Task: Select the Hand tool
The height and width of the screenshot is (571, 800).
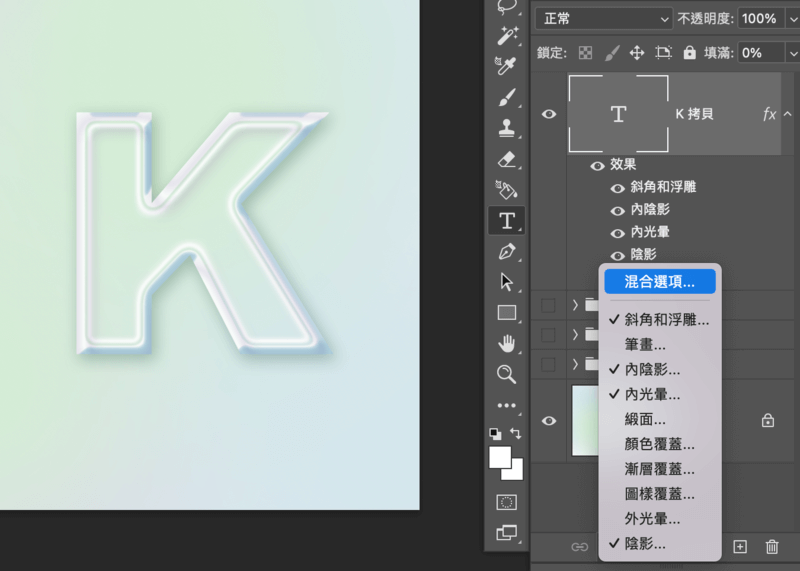Action: point(507,344)
